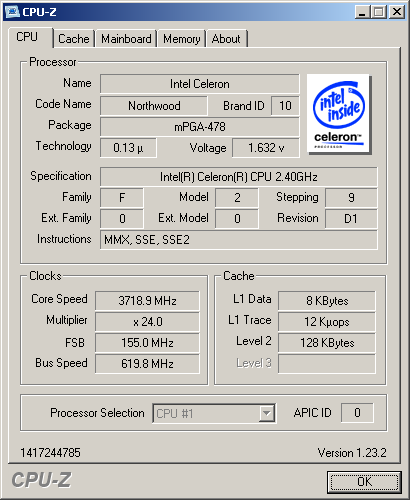
Task: Click the CPU #1 text in the combo box
Action: (175, 414)
